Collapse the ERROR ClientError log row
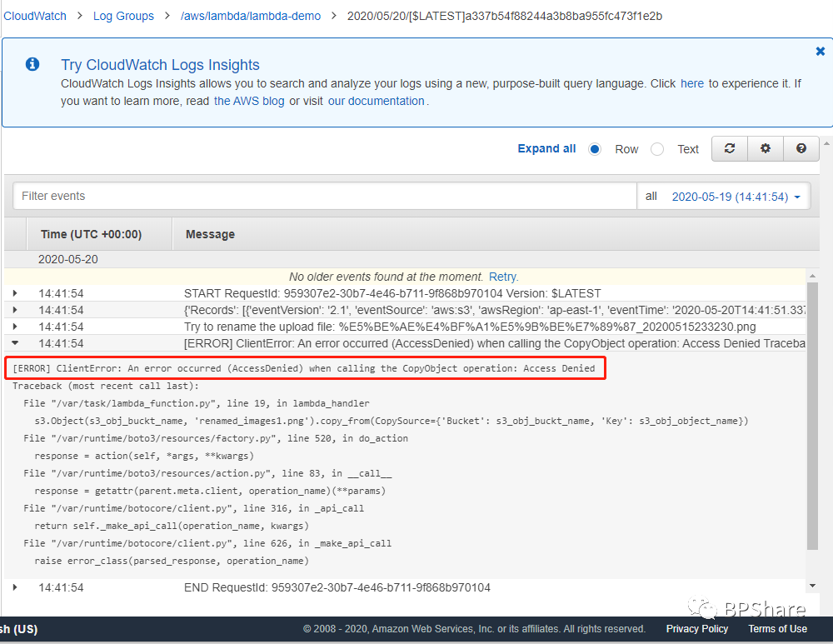 click(15, 342)
